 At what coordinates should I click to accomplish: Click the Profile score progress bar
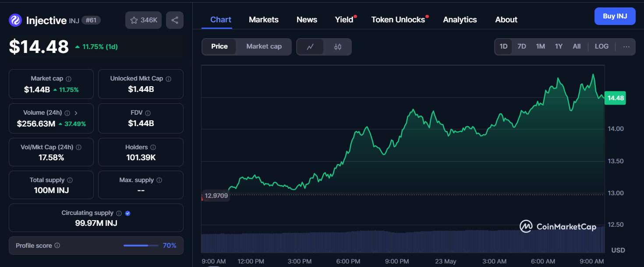tap(141, 246)
